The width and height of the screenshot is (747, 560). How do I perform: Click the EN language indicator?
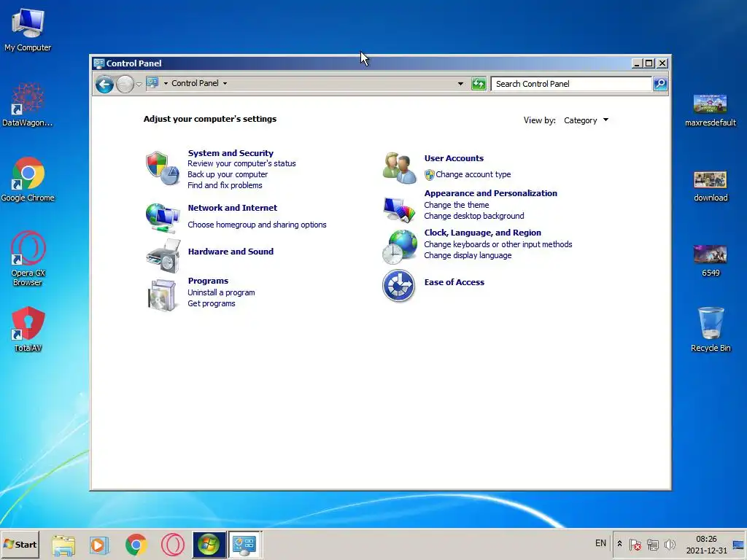[x=600, y=543]
